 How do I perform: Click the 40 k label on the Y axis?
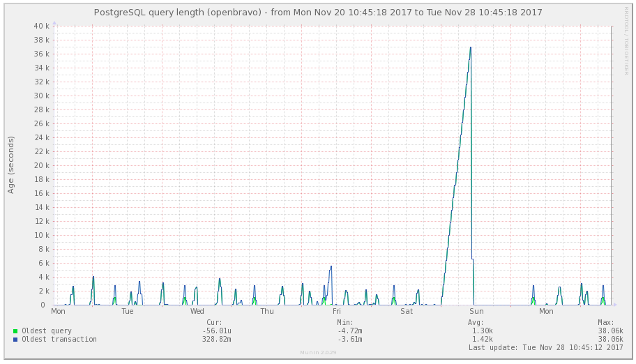(41, 26)
